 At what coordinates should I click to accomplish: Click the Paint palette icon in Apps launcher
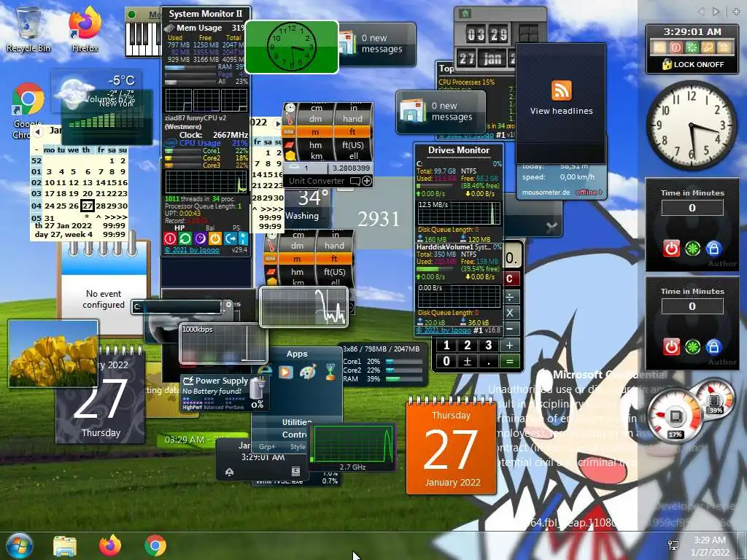[x=309, y=371]
